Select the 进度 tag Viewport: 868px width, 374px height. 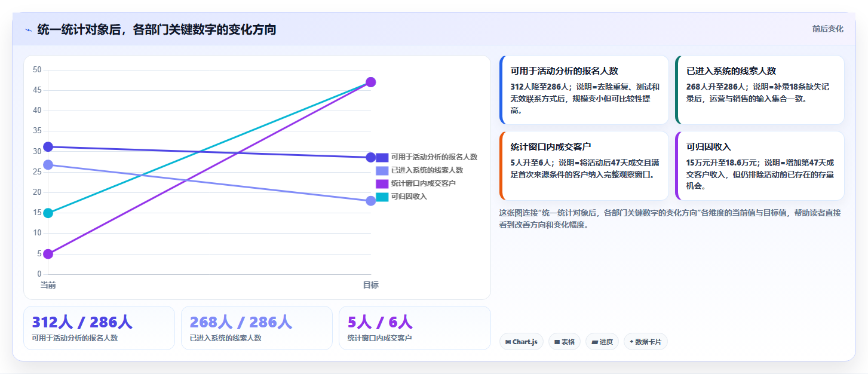pyautogui.click(x=602, y=342)
